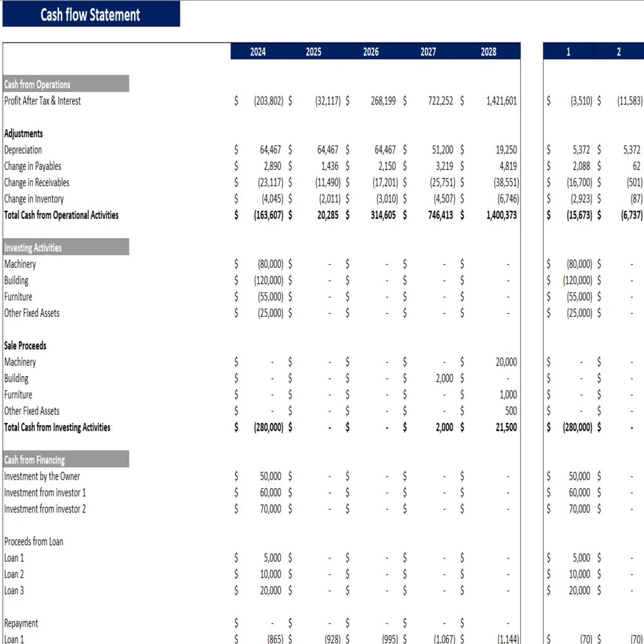Select the Profit After Tax & Interest label

[x=43, y=101]
